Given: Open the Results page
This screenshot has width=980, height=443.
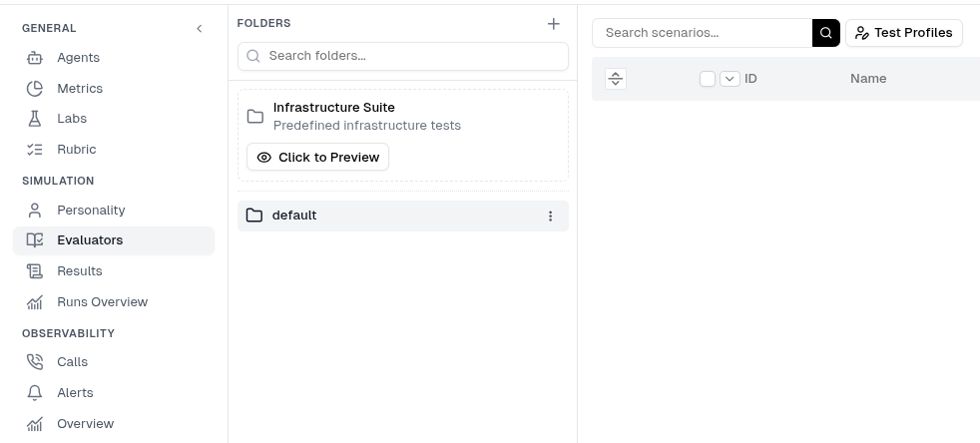Looking at the screenshot, I should (80, 271).
